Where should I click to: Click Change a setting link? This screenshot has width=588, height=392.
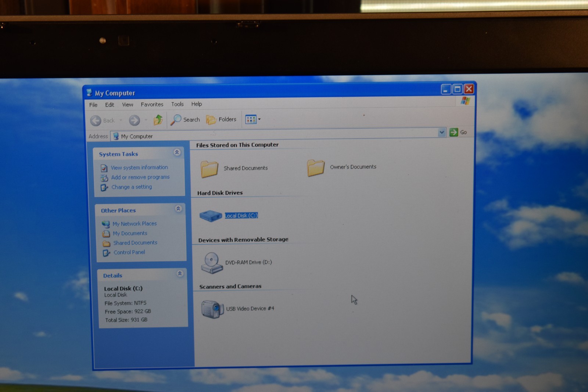(x=132, y=187)
